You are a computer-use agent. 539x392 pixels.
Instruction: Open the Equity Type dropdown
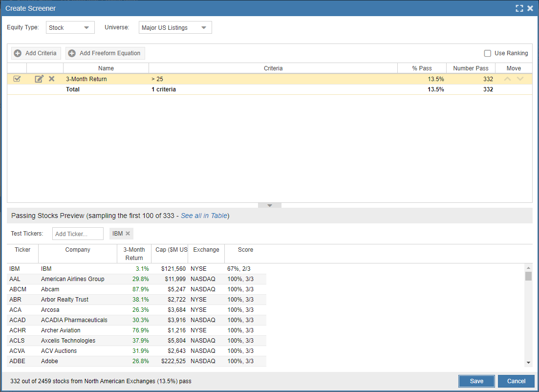click(70, 28)
